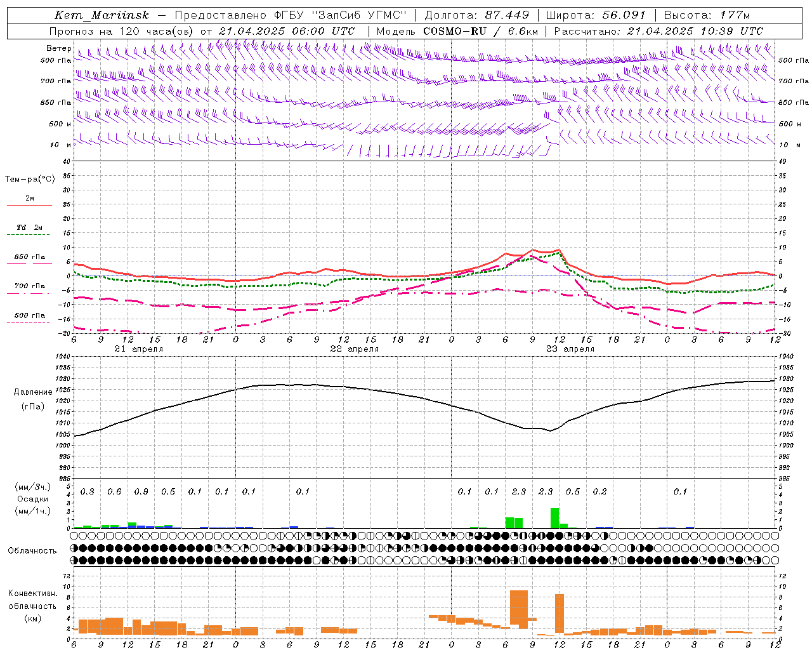Click the '(мм/3ч.)' unit label
The height and width of the screenshot is (650, 812).
(x=32, y=487)
